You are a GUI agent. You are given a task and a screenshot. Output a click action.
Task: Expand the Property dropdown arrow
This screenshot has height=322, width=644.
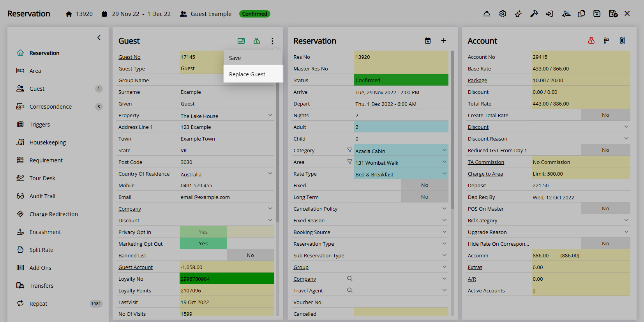(270, 115)
